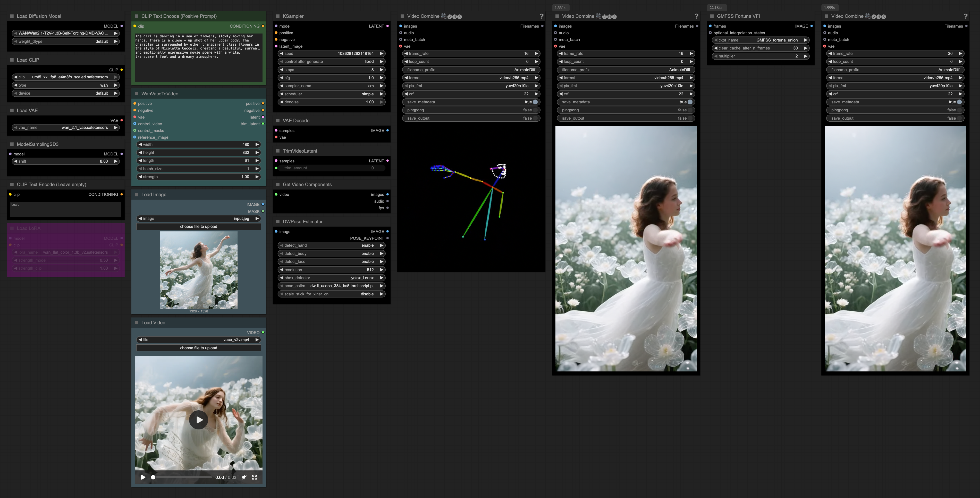Click choose file to upload in Load Video
The height and width of the screenshot is (498, 980).
pos(198,348)
